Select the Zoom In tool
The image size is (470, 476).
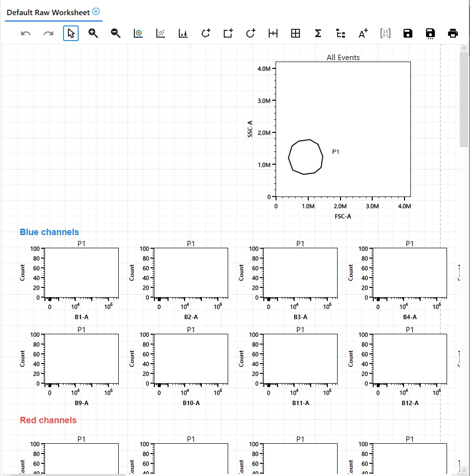[93, 33]
